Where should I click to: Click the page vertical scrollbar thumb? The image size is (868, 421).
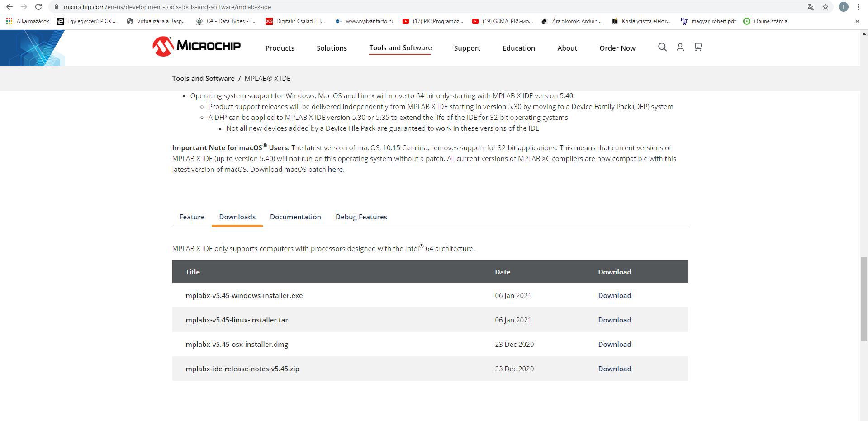(x=864, y=298)
